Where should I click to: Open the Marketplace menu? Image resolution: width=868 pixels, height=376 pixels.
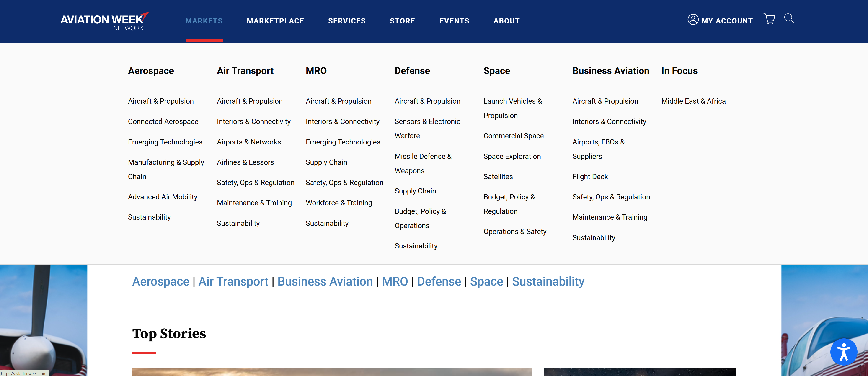tap(275, 21)
